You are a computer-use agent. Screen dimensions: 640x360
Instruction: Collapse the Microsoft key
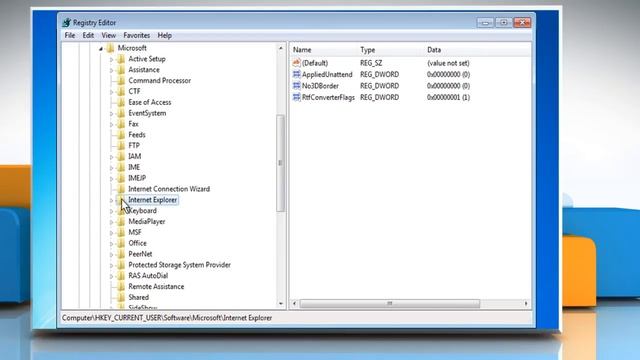[x=101, y=49]
